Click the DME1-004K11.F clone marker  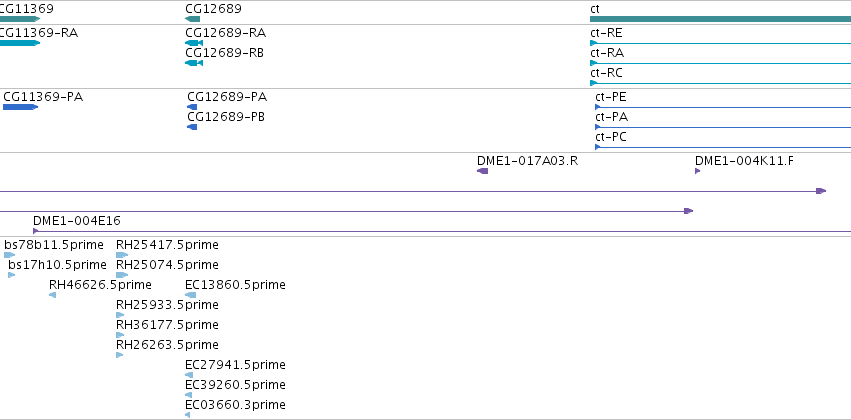pyautogui.click(x=697, y=171)
